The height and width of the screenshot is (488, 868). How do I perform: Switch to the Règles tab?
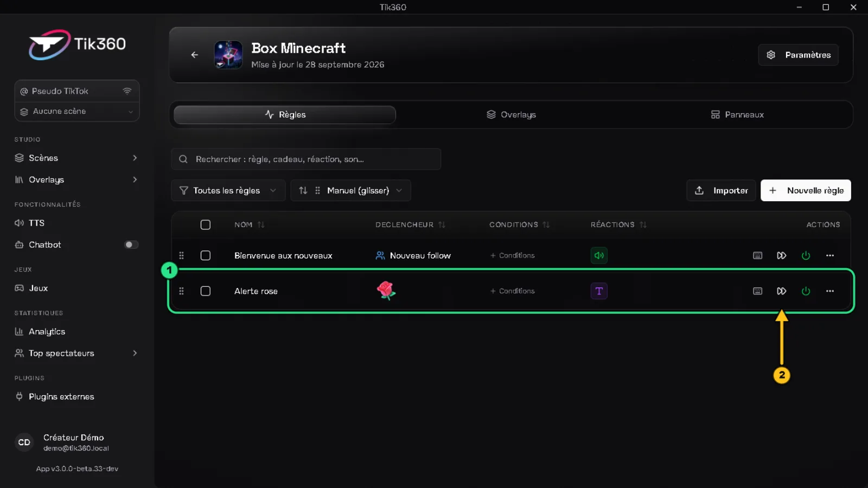(x=285, y=114)
